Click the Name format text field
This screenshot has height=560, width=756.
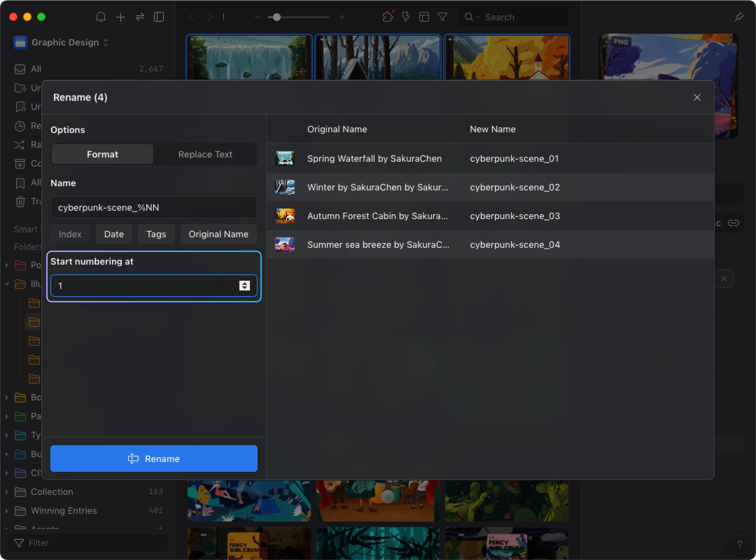click(154, 208)
